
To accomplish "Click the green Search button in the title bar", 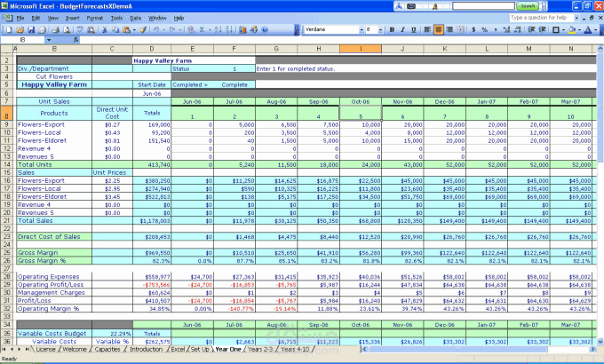I will tap(528, 6).
